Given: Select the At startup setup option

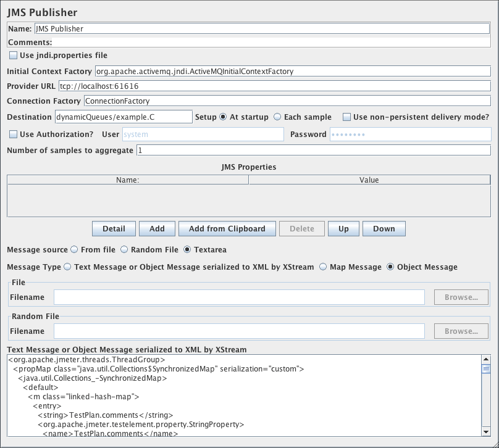Looking at the screenshot, I should pos(223,117).
